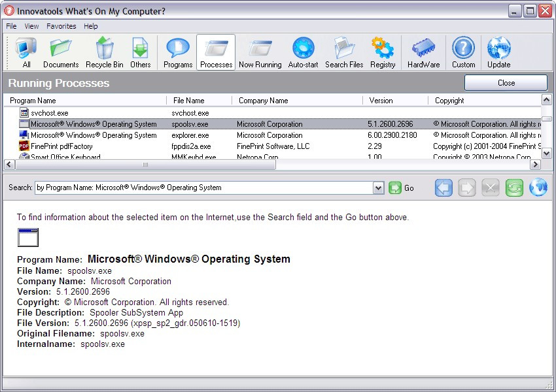Click the gray stop X button
Image resolution: width=556 pixels, height=392 pixels.
491,188
